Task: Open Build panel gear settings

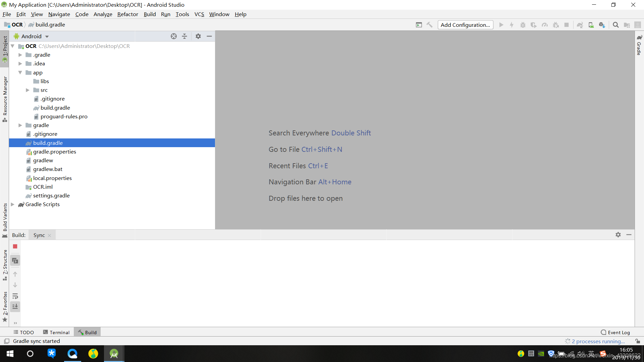Action: click(618, 235)
